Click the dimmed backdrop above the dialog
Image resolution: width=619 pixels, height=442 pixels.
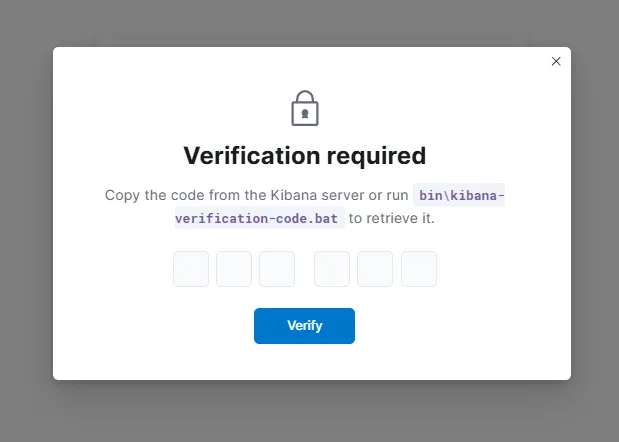click(310, 20)
